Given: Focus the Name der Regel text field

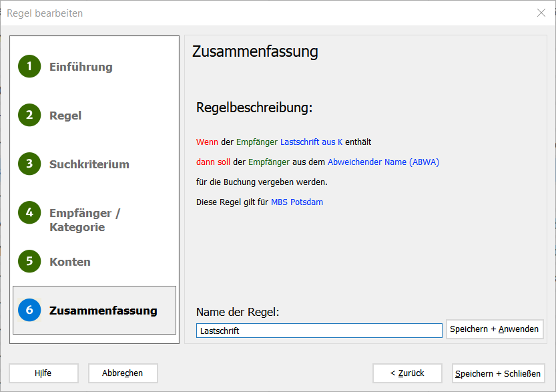Looking at the screenshot, I should (x=319, y=331).
